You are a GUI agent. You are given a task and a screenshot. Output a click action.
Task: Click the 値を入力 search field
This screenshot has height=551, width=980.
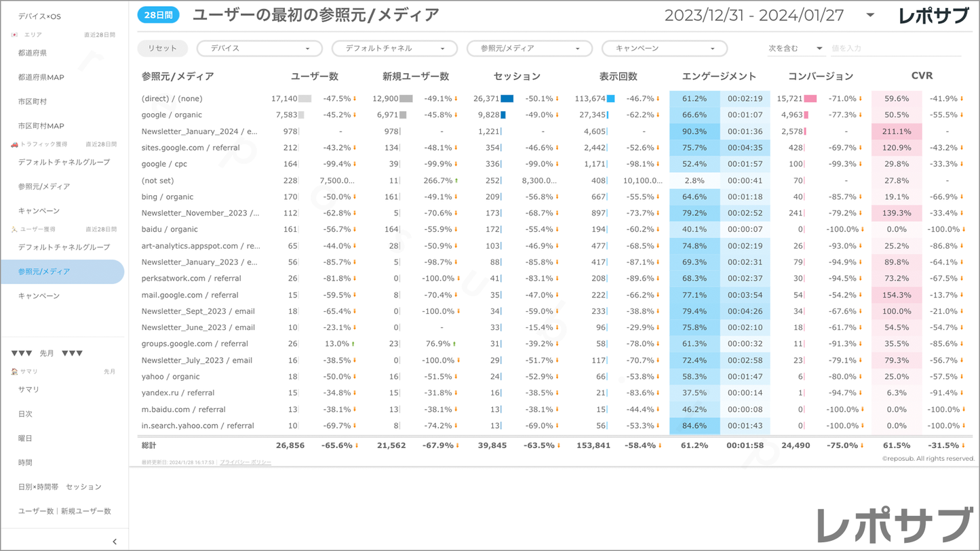point(895,49)
